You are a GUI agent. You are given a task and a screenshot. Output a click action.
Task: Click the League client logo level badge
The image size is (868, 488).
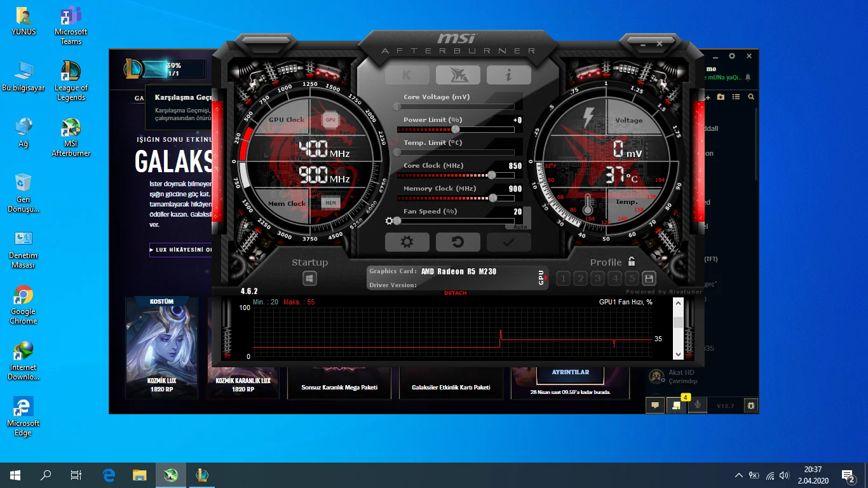[x=134, y=68]
